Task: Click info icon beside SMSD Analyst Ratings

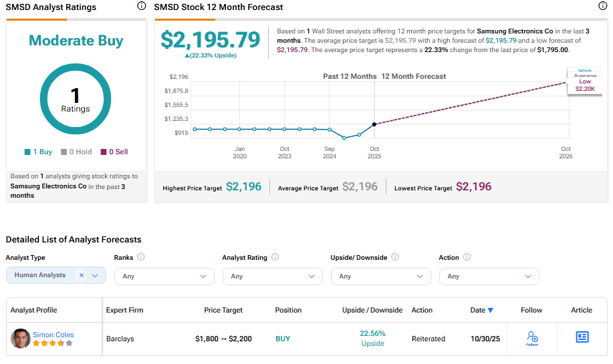Action: pyautogui.click(x=141, y=6)
